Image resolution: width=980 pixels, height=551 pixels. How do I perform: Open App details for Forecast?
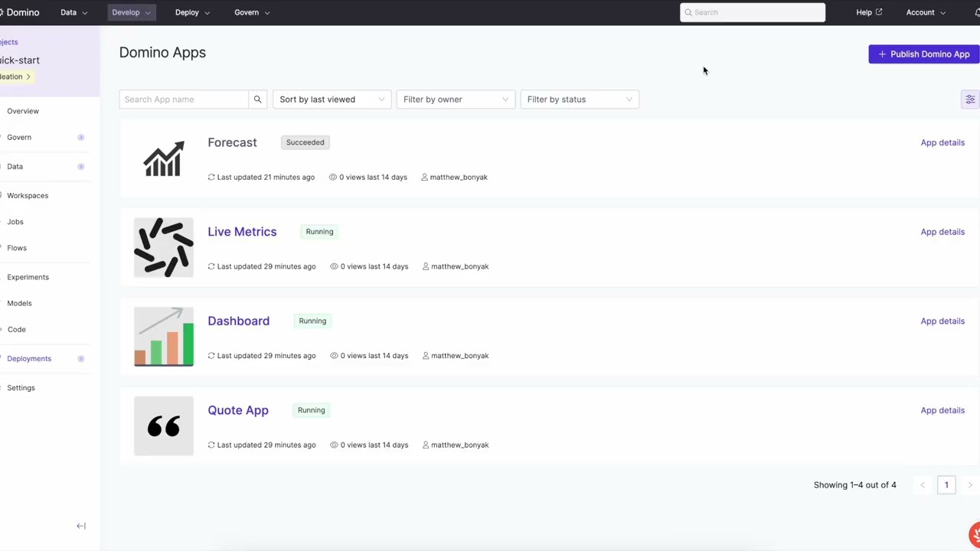942,142
